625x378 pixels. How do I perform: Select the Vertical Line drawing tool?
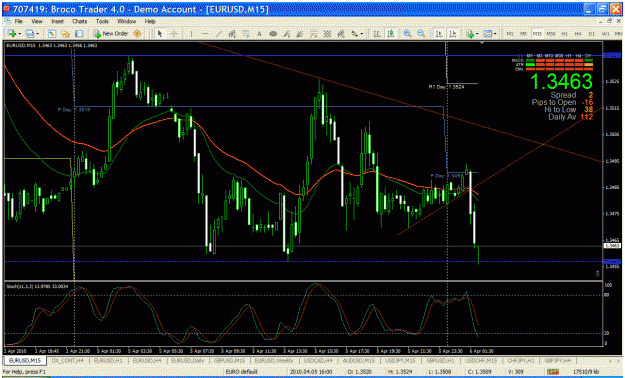pyautogui.click(x=191, y=34)
